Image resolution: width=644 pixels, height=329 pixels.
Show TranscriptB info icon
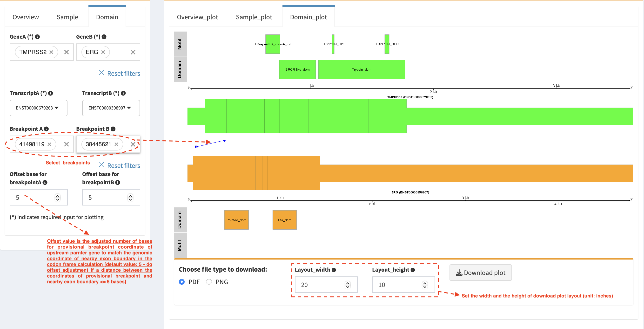coord(123,93)
